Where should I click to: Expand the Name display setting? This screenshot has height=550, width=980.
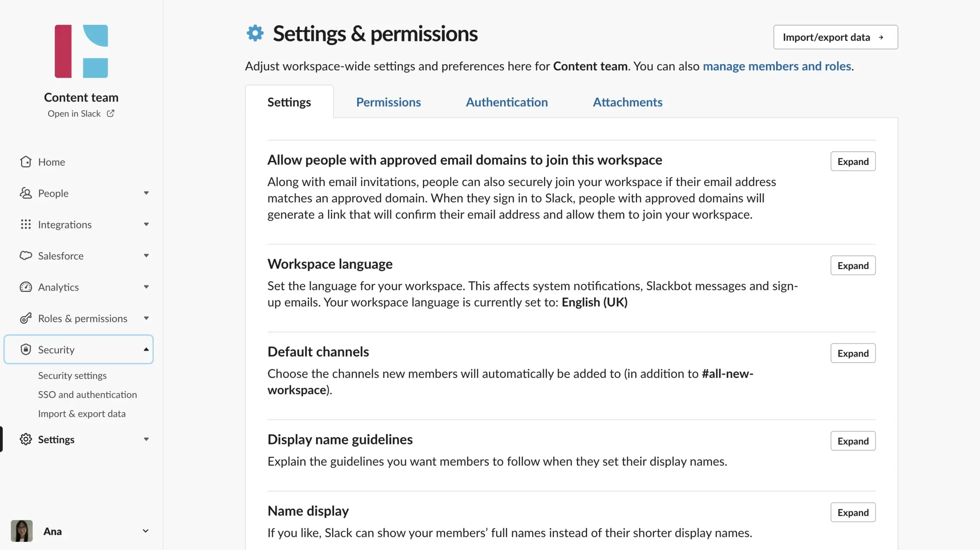[x=853, y=512]
